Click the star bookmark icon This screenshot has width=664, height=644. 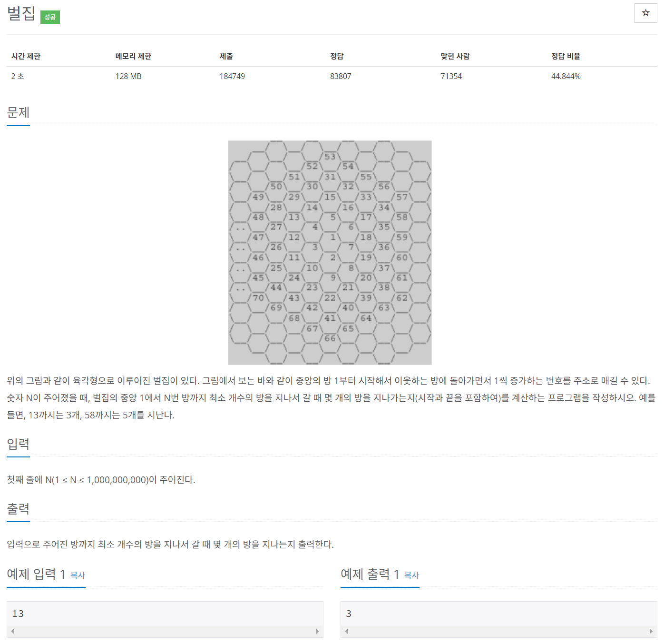pyautogui.click(x=645, y=13)
